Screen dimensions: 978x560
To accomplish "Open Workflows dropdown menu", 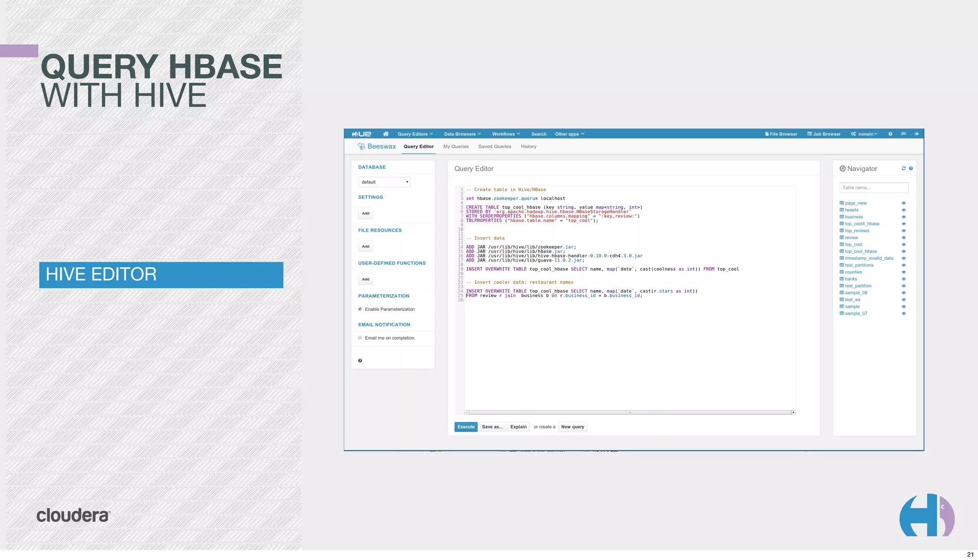I will point(506,134).
